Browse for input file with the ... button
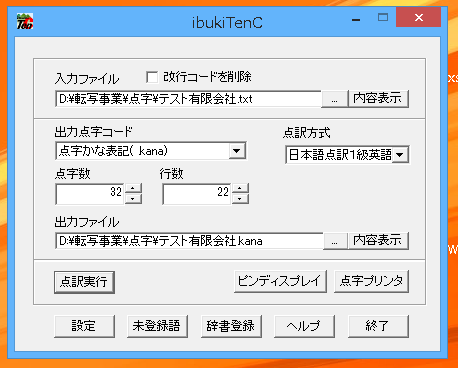The image size is (458, 368). click(334, 99)
